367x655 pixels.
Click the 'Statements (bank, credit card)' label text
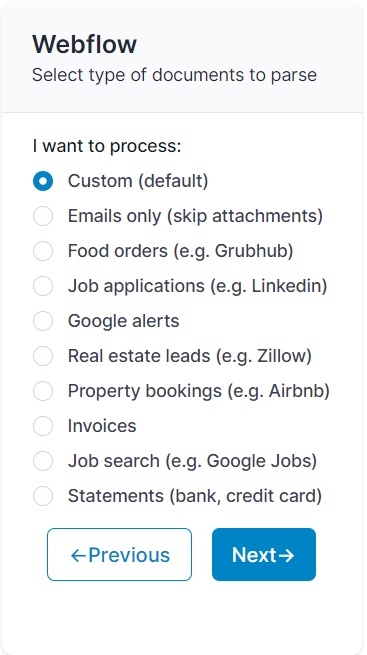coord(195,496)
